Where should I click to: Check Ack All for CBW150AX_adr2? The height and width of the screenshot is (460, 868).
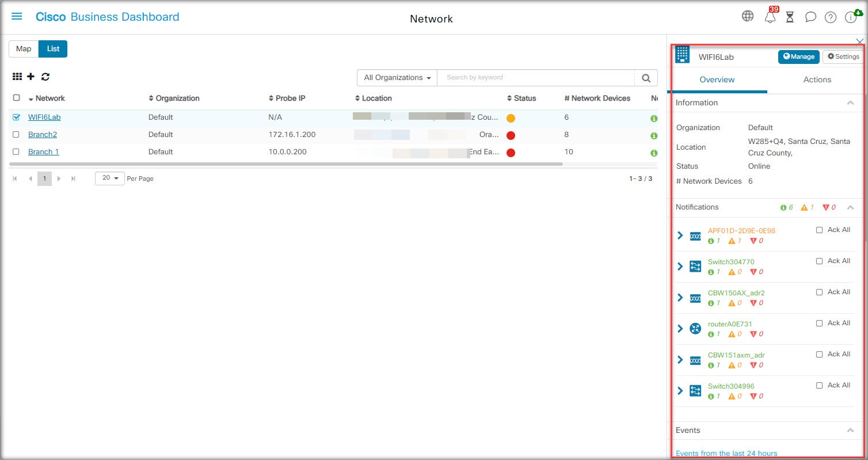820,292
